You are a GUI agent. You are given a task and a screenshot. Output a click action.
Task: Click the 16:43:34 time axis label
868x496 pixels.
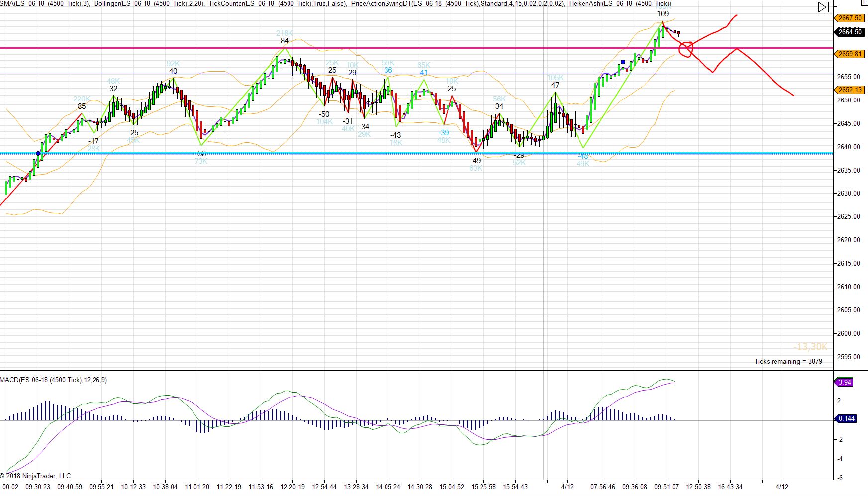tap(730, 487)
